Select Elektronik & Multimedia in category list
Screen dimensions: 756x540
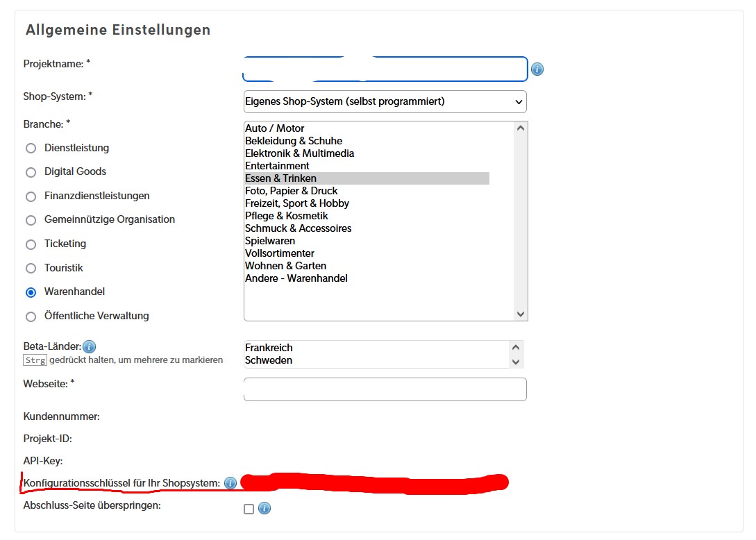tap(299, 153)
